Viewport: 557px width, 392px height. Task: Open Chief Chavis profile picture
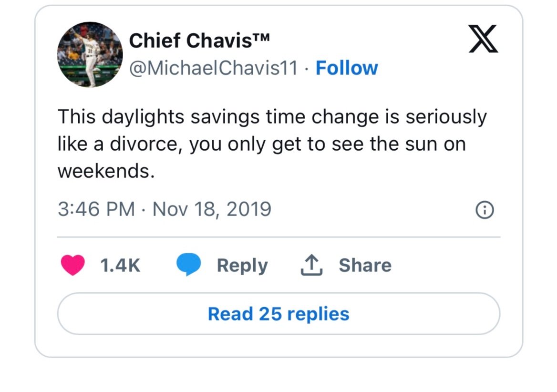(x=90, y=54)
